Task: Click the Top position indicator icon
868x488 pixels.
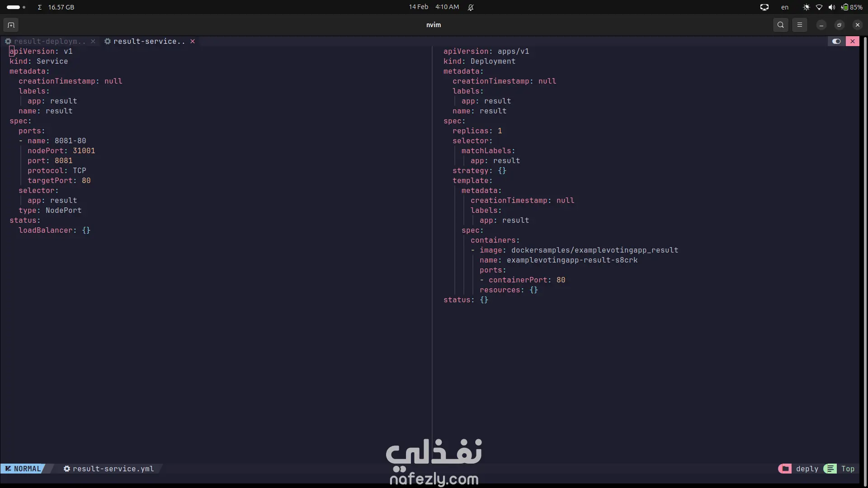Action: 830,469
